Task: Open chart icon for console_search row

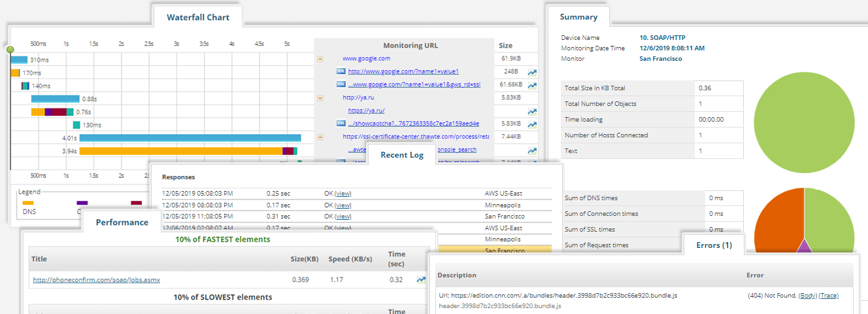Action: click(x=533, y=150)
